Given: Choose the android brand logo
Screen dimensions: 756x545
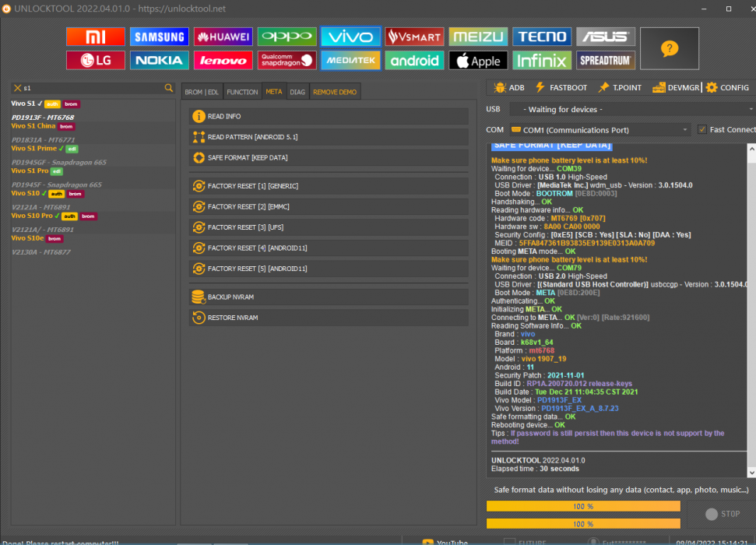Looking at the screenshot, I should [414, 60].
